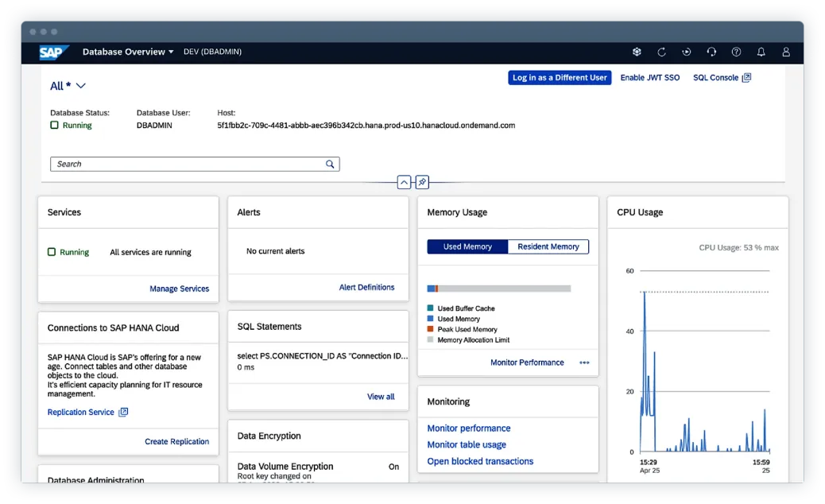
Task: Click the memory usage bar
Action: 498,288
